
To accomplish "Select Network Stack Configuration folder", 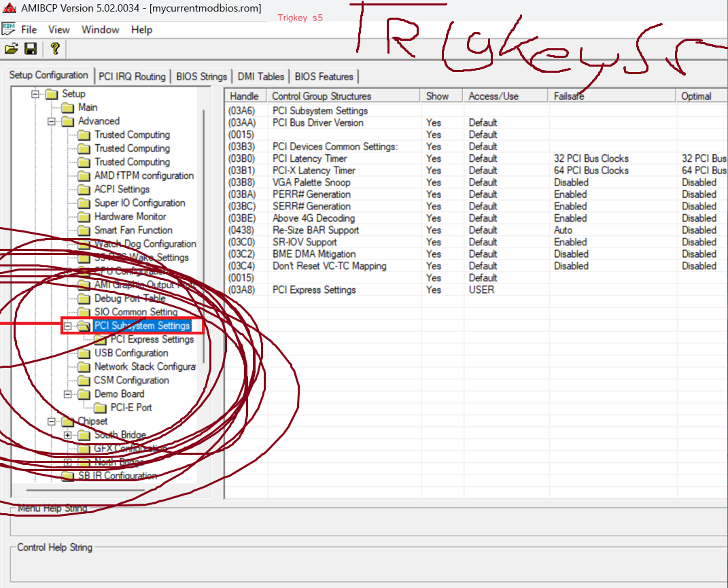I will (x=137, y=366).
